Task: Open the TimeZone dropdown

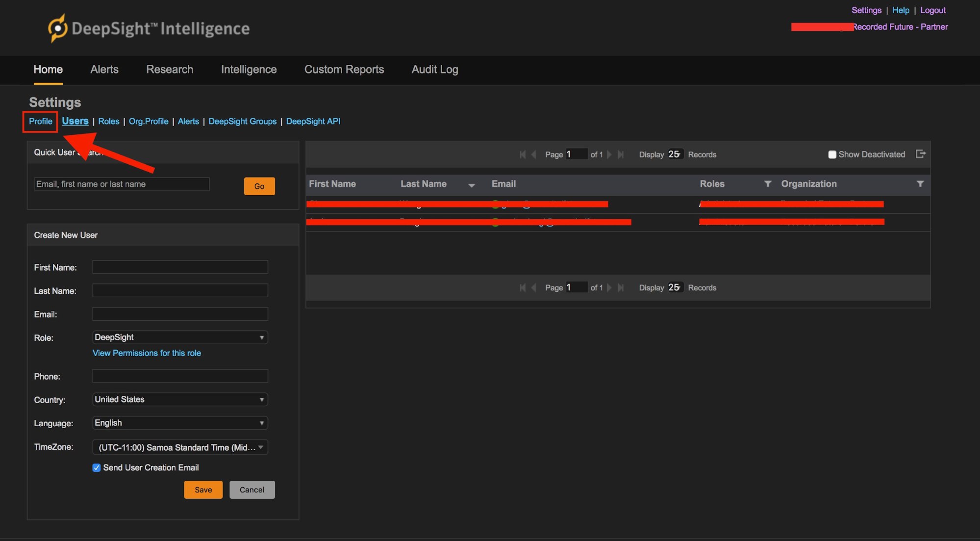Action: pyautogui.click(x=180, y=447)
